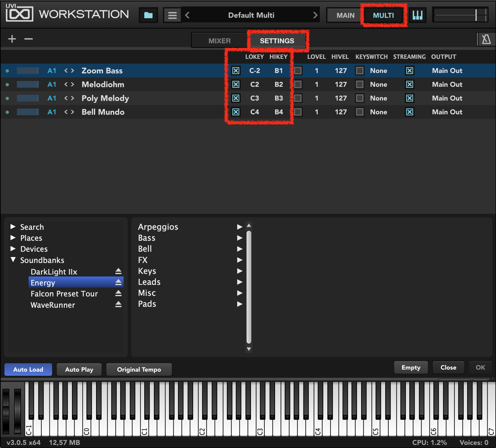Screen dimensions: 496x448
Task: Select the WaveRunner soundbank
Action: pyautogui.click(x=53, y=305)
